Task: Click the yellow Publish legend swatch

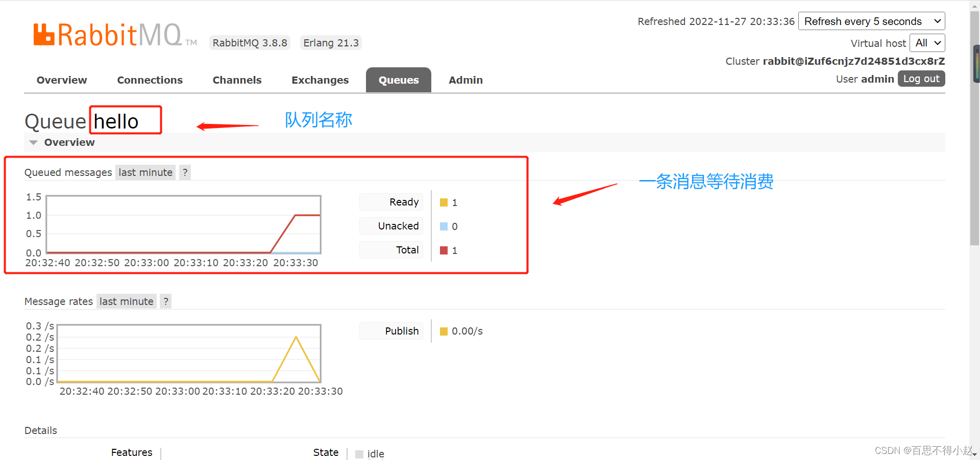Action: coord(444,331)
